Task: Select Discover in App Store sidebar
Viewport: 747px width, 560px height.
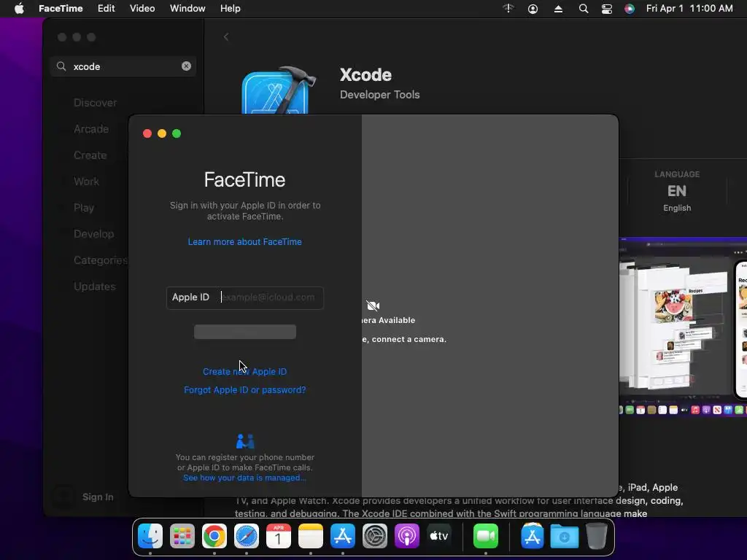Action: tap(96, 103)
